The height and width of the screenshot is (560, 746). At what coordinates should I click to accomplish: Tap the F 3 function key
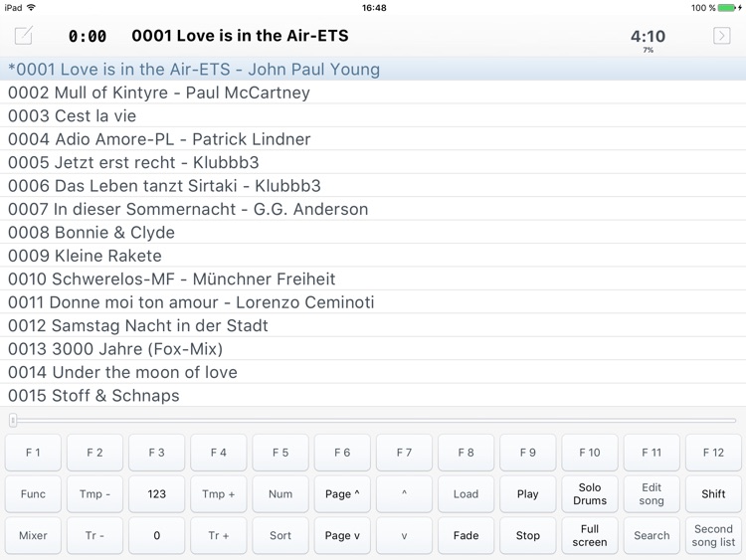click(156, 453)
